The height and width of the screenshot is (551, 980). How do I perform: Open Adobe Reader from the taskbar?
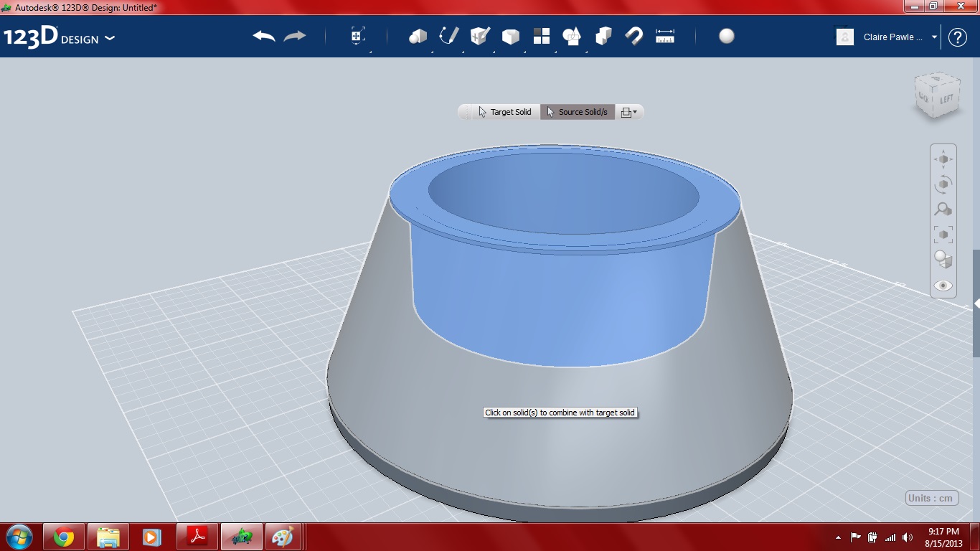click(197, 537)
